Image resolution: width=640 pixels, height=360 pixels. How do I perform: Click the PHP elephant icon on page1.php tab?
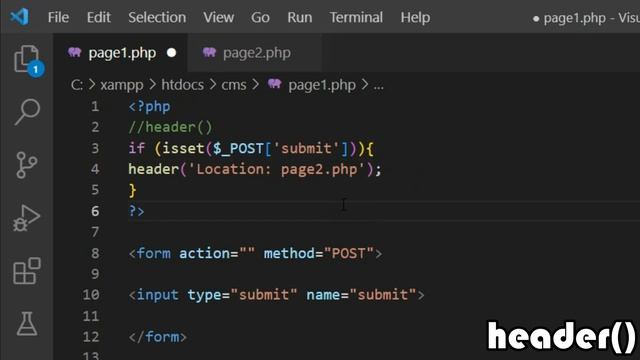coord(75,53)
